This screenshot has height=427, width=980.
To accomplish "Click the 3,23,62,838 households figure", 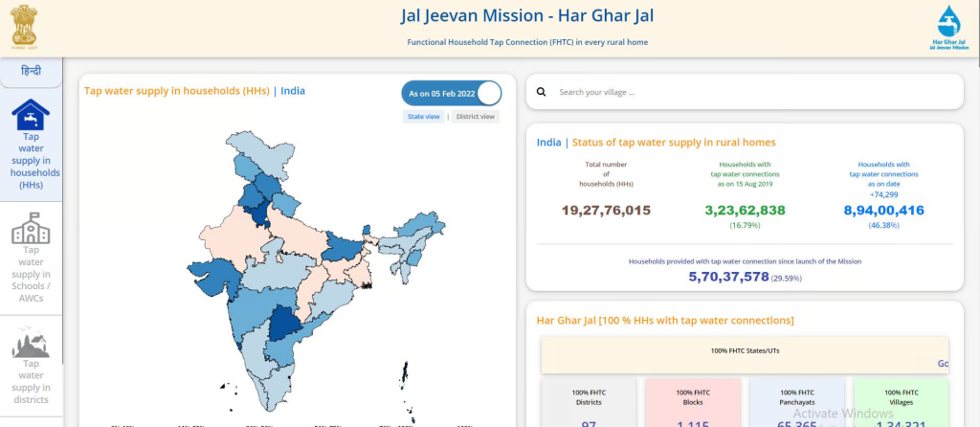I will [x=745, y=211].
